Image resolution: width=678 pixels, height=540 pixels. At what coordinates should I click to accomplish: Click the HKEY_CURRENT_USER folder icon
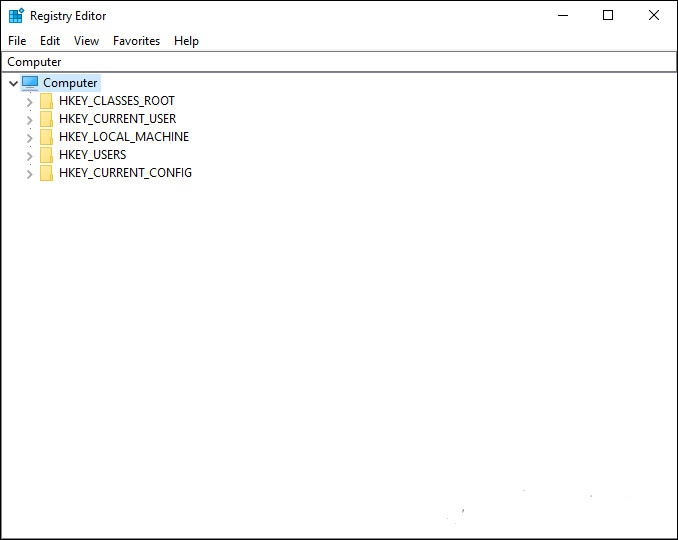tap(46, 119)
